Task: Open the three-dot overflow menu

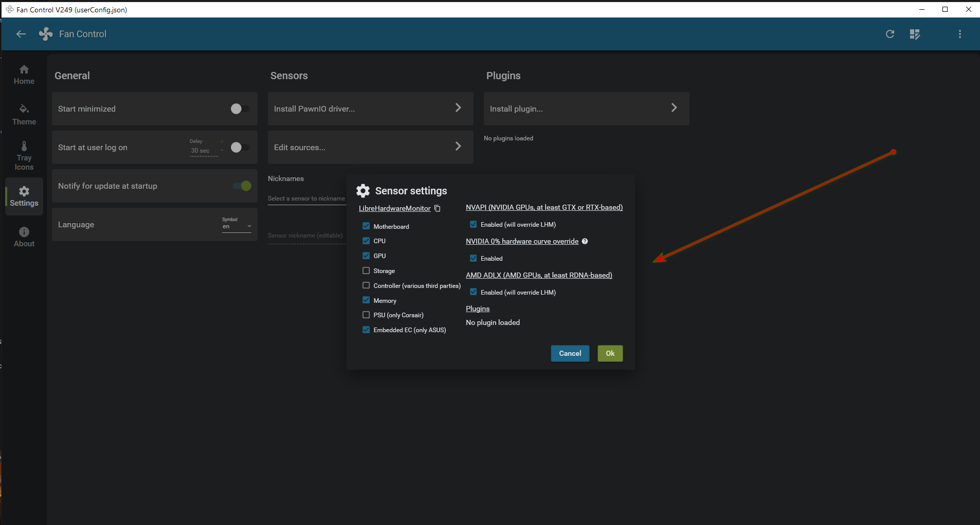Action: tap(959, 34)
